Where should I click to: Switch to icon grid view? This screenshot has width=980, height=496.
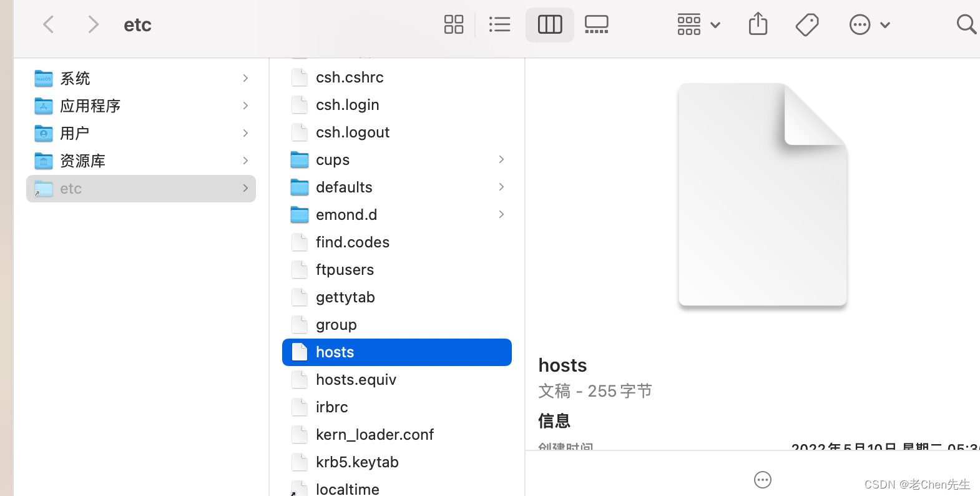point(454,25)
